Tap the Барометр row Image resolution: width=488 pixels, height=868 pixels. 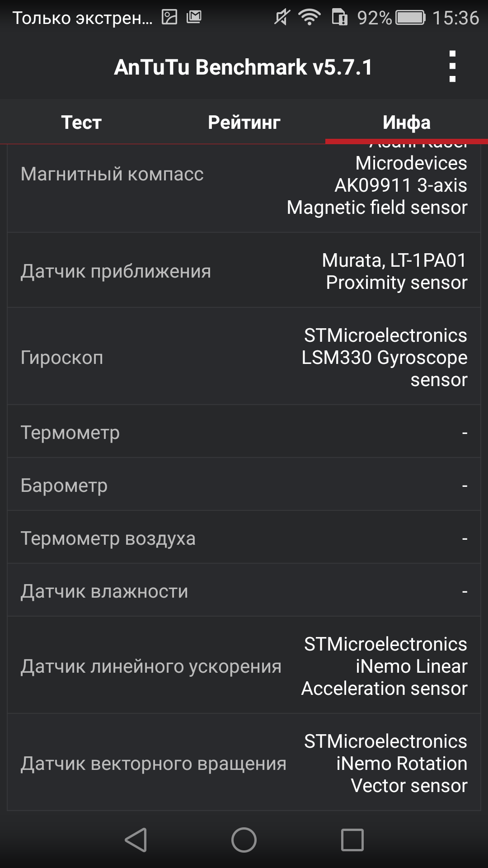click(x=244, y=485)
